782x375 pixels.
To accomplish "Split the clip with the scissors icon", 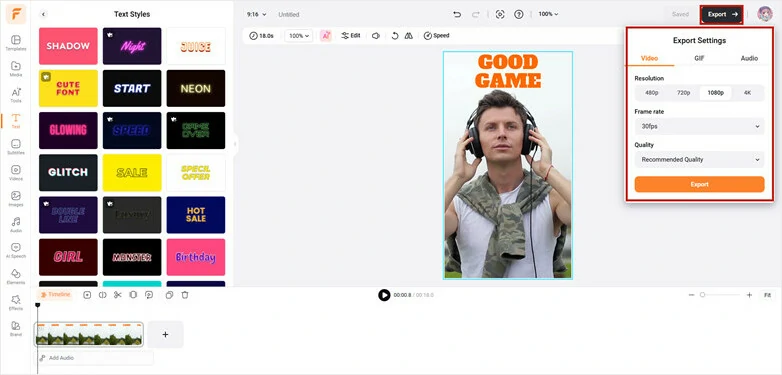I will (x=118, y=295).
